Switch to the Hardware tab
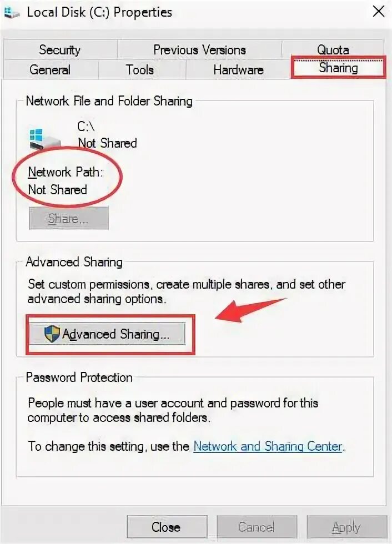The width and height of the screenshot is (392, 544). coord(238,69)
